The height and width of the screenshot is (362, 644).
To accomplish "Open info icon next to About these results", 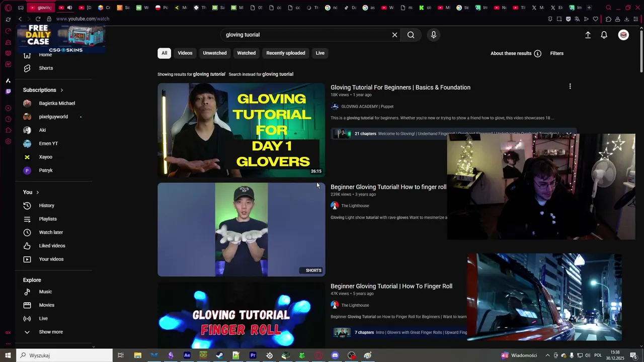I will 537,53.
